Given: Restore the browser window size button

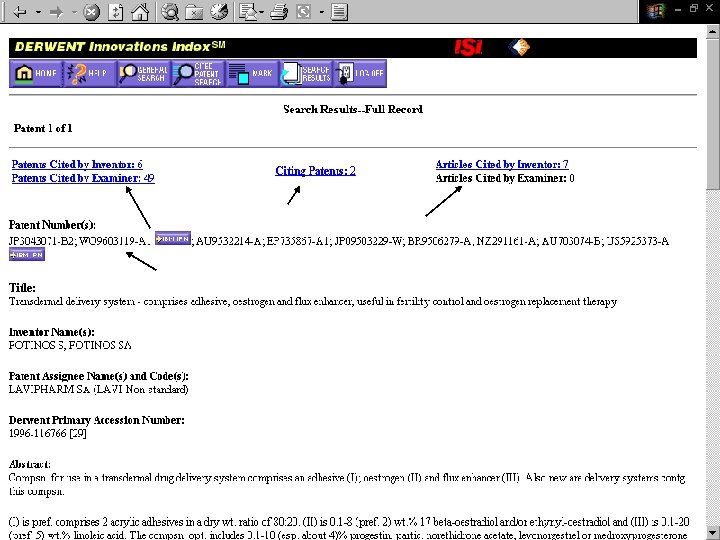Looking at the screenshot, I should pyautogui.click(x=694, y=9).
